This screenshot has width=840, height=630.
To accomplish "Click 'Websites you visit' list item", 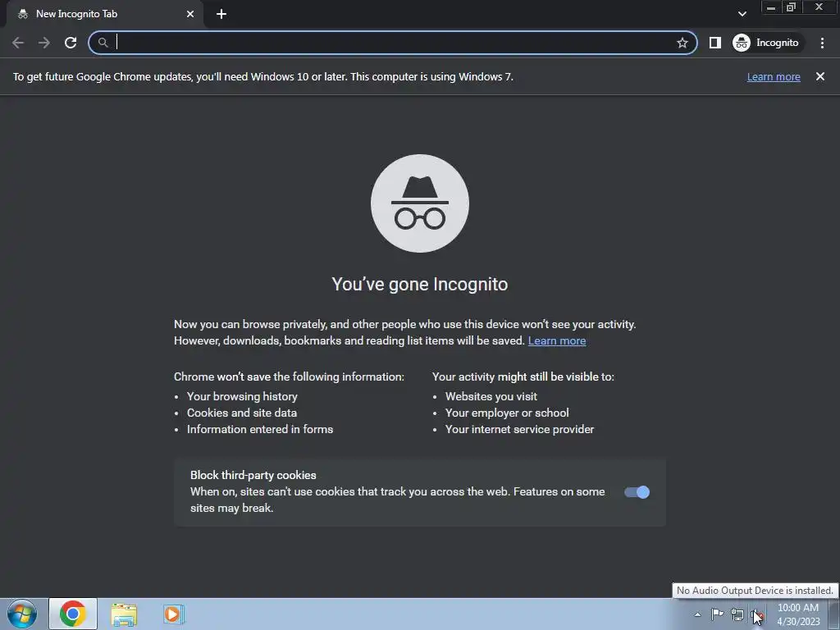I will [x=491, y=396].
